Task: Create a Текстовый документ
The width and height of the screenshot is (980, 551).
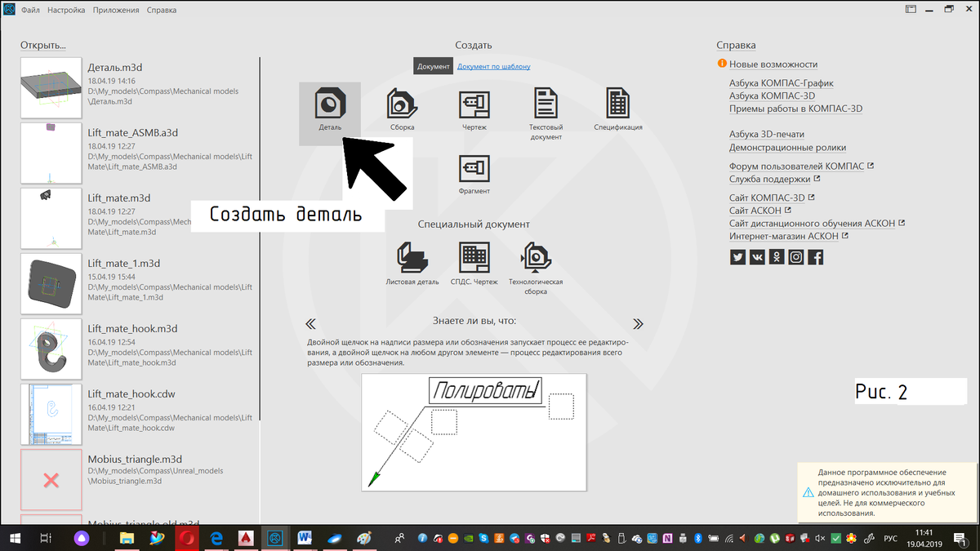Action: pyautogui.click(x=546, y=114)
